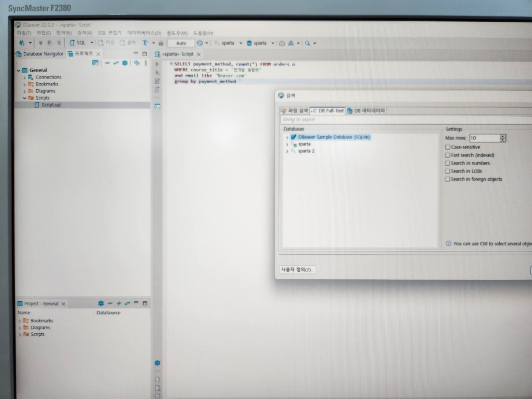Viewport: 532px width, 399px height.
Task: Click the 사용자 정의(Z)... button
Action: click(297, 269)
